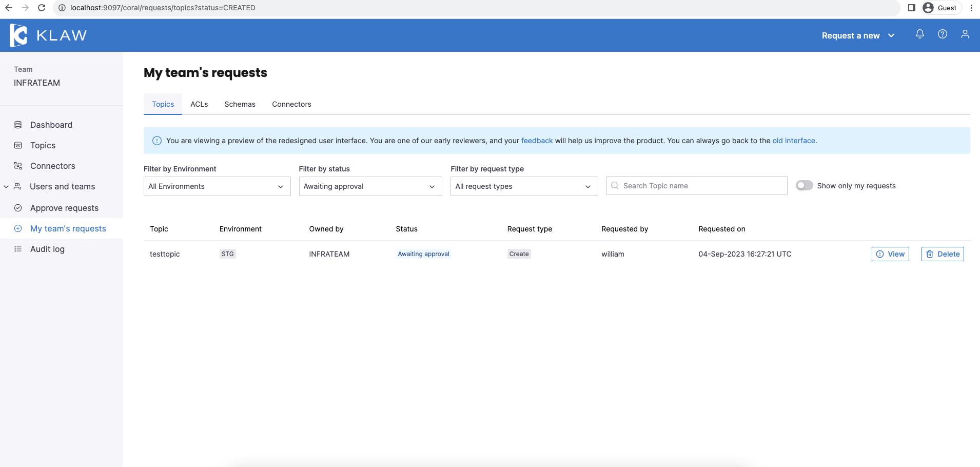Viewport: 980px width, 467px height.
Task: Open the Filter by status dropdown
Action: click(370, 186)
